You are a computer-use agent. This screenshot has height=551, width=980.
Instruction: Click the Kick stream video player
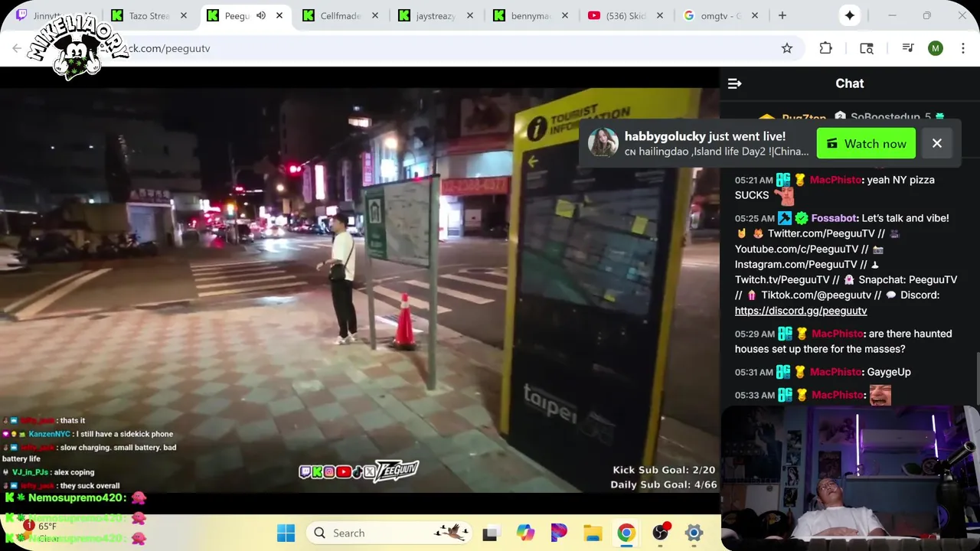point(360,289)
